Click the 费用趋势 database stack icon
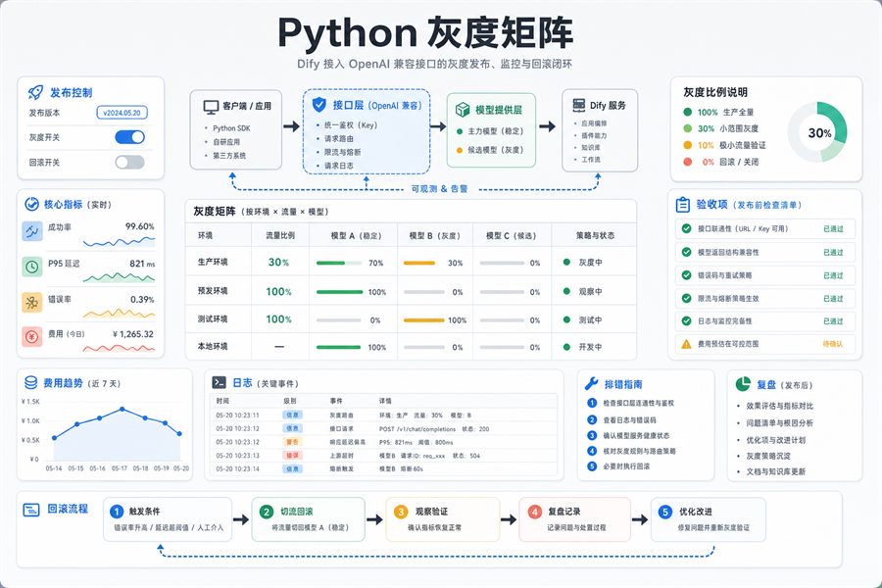This screenshot has width=882, height=588. point(31,383)
